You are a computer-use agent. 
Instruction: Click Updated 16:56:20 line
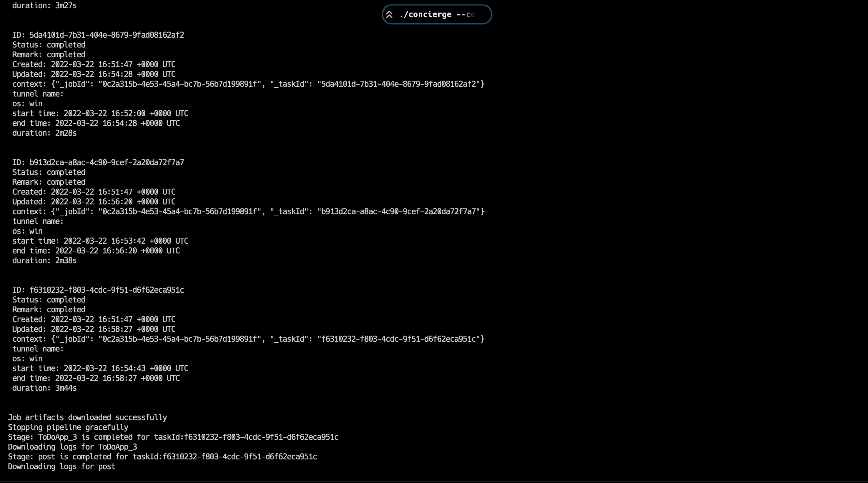pos(94,202)
